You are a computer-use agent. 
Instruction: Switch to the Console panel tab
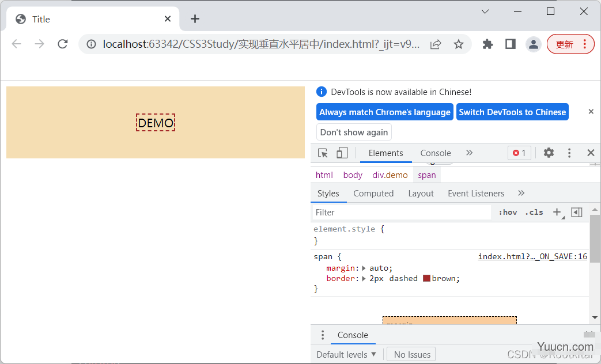[436, 153]
